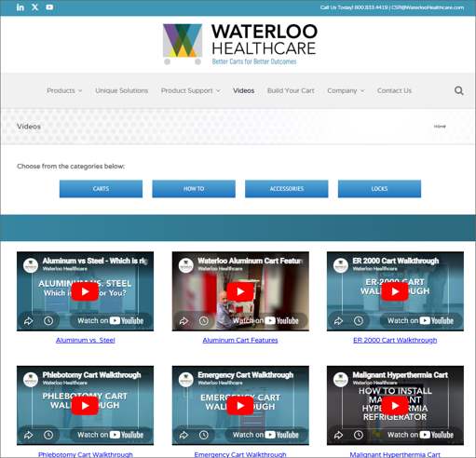This screenshot has width=476, height=458.
Task: Open the Malignant Hyperthermia Cart link below video
Action: [395, 454]
